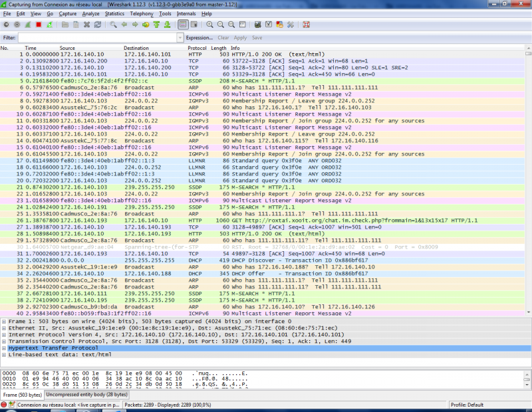Select packet 32 DHCP Discover row
This screenshot has height=412, width=532.
[x=262, y=260]
